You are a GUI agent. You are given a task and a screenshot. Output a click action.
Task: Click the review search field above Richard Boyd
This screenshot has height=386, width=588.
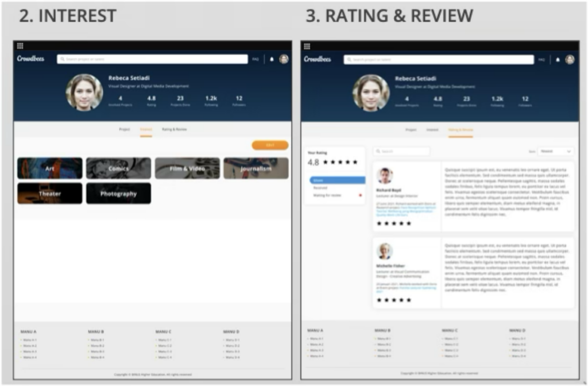(x=401, y=152)
